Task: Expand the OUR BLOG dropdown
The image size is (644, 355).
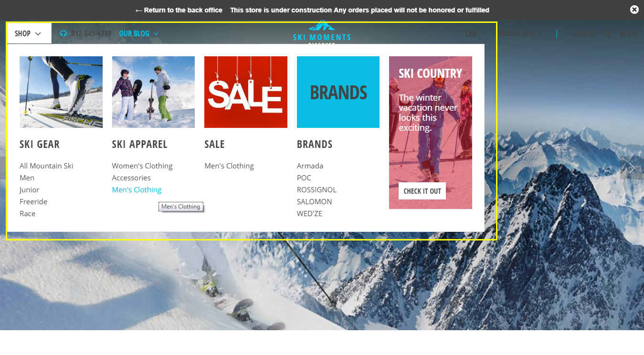Action: 139,33
